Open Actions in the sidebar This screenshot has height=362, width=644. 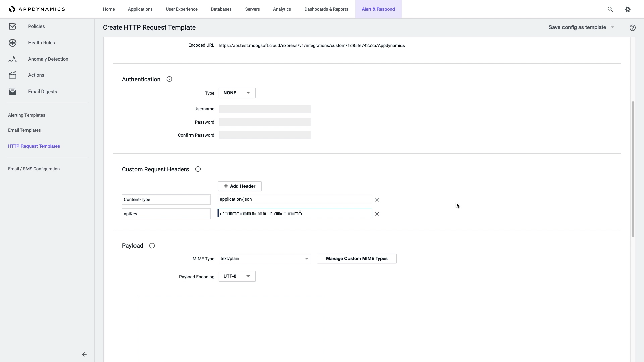point(36,75)
